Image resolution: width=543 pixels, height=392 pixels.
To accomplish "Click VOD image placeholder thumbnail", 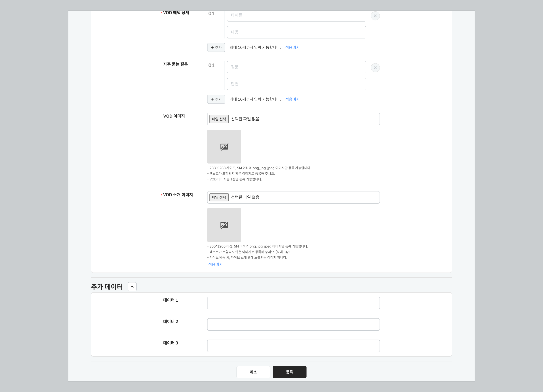I will (x=224, y=147).
